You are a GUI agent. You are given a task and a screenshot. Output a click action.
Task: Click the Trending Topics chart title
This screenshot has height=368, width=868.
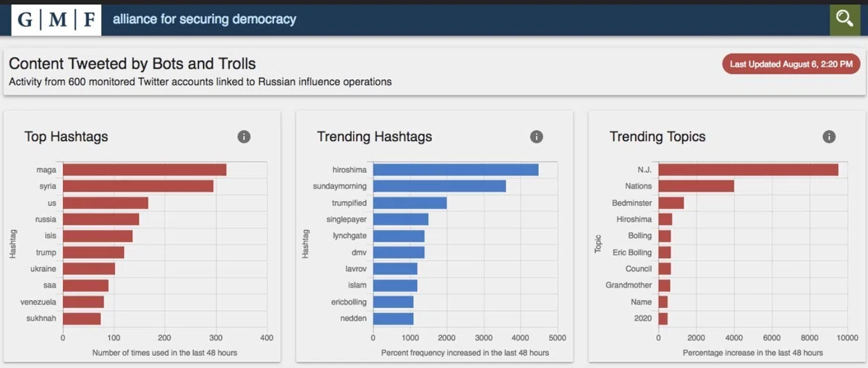click(658, 137)
